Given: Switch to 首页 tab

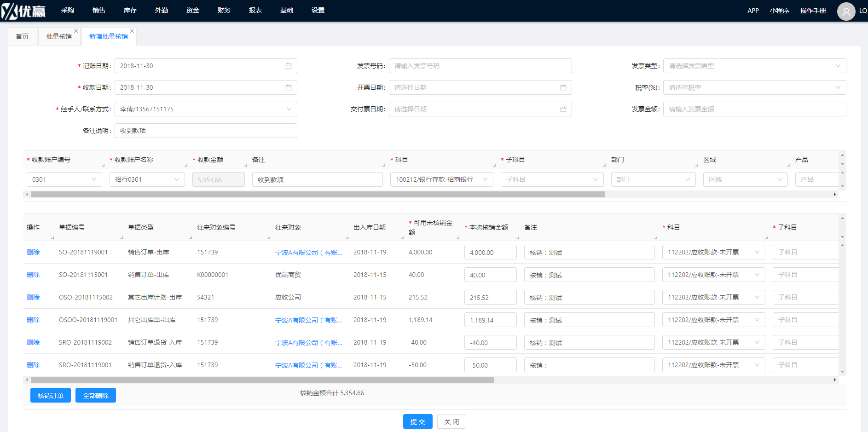Looking at the screenshot, I should tap(22, 36).
